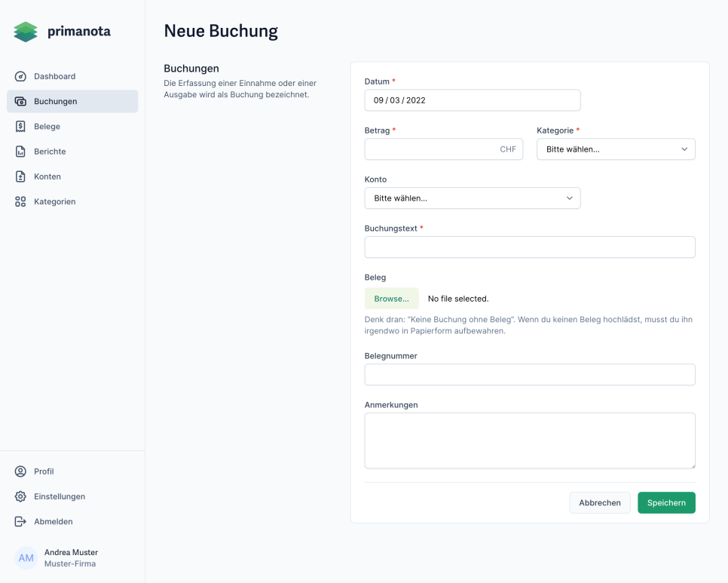The width and height of the screenshot is (728, 583).
Task: Click the AM user avatar
Action: (x=26, y=558)
